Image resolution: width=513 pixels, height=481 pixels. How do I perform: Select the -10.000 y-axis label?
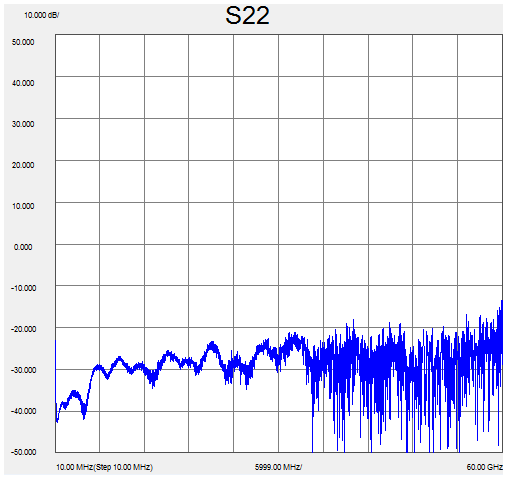click(23, 288)
